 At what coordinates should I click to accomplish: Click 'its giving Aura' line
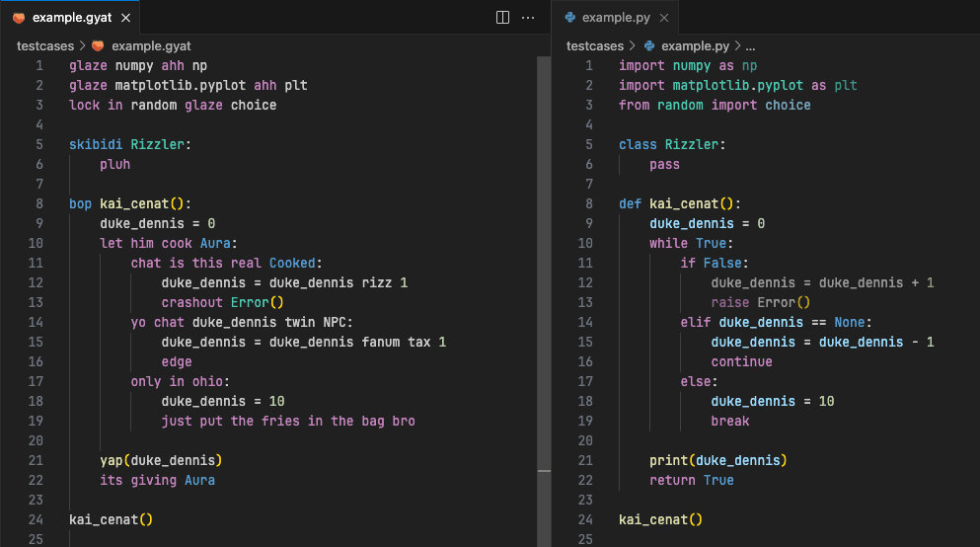point(157,480)
